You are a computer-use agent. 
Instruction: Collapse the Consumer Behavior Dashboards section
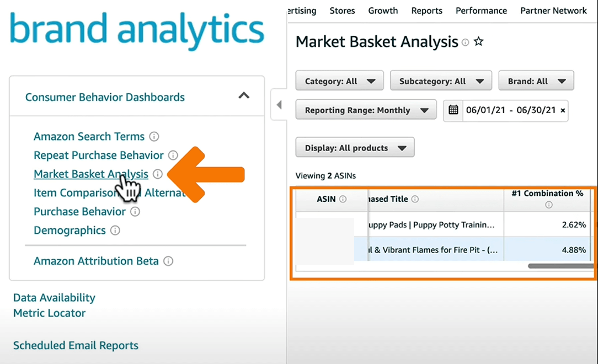(x=243, y=96)
